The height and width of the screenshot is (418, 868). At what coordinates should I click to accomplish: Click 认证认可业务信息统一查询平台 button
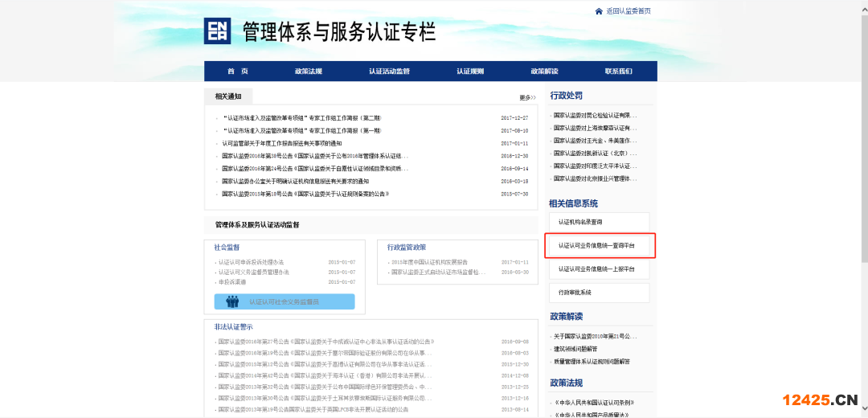point(597,245)
